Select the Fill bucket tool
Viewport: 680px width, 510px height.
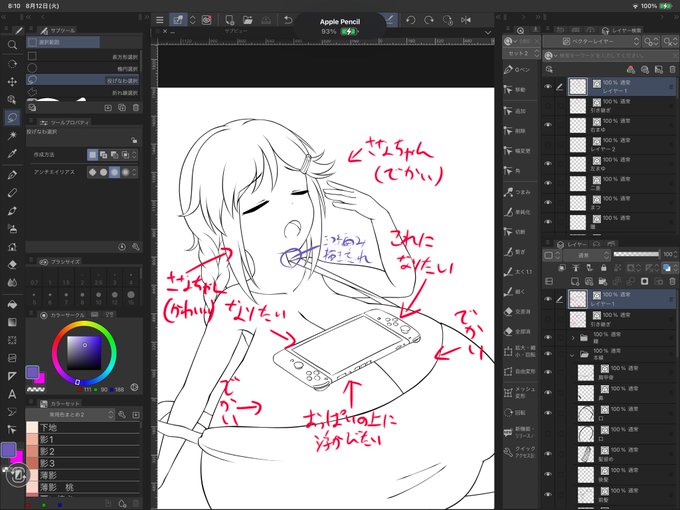pyautogui.click(x=12, y=304)
